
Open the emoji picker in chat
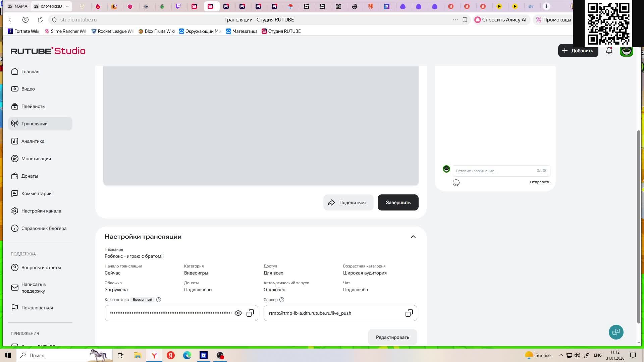point(456,183)
